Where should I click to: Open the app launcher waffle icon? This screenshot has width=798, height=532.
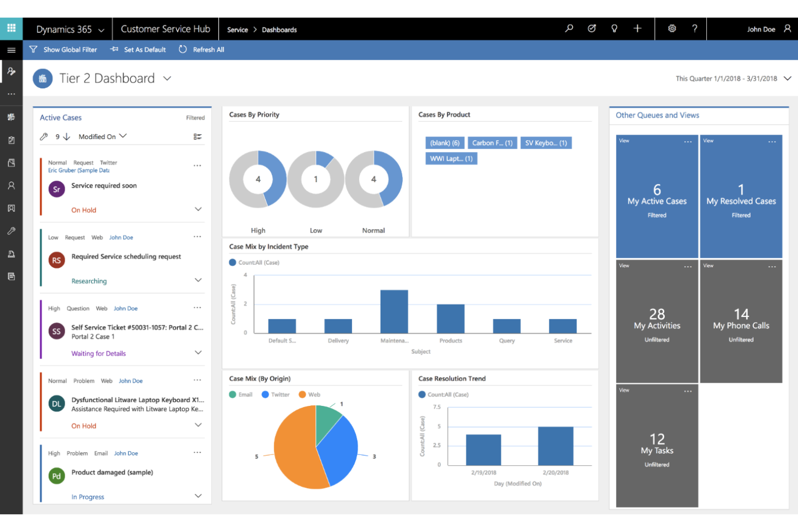11,28
